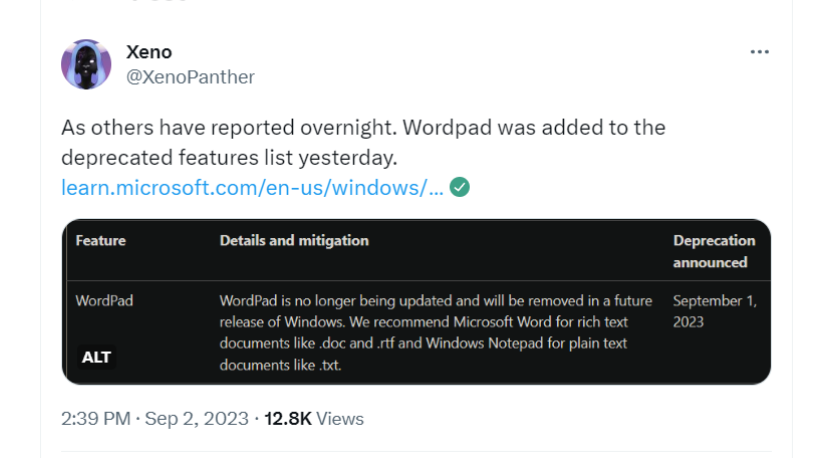Open the learn.microsoft.com link

click(252, 188)
